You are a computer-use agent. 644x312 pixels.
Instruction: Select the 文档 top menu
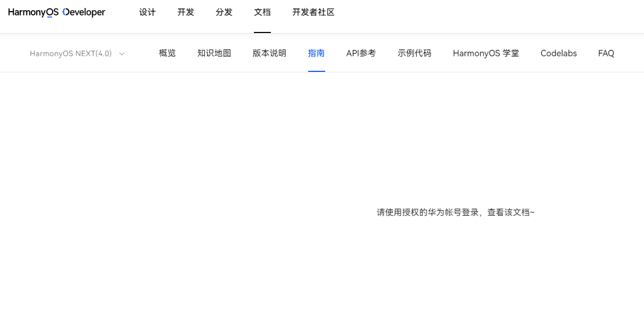[262, 12]
